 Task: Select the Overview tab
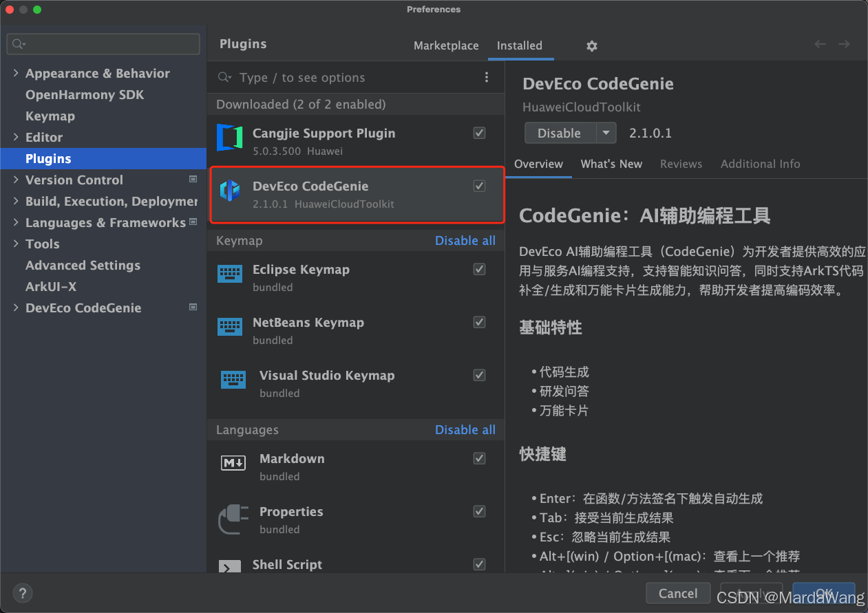539,164
